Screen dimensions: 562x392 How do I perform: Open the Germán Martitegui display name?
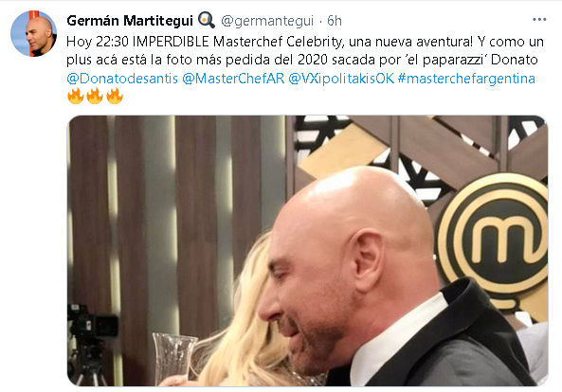point(130,21)
